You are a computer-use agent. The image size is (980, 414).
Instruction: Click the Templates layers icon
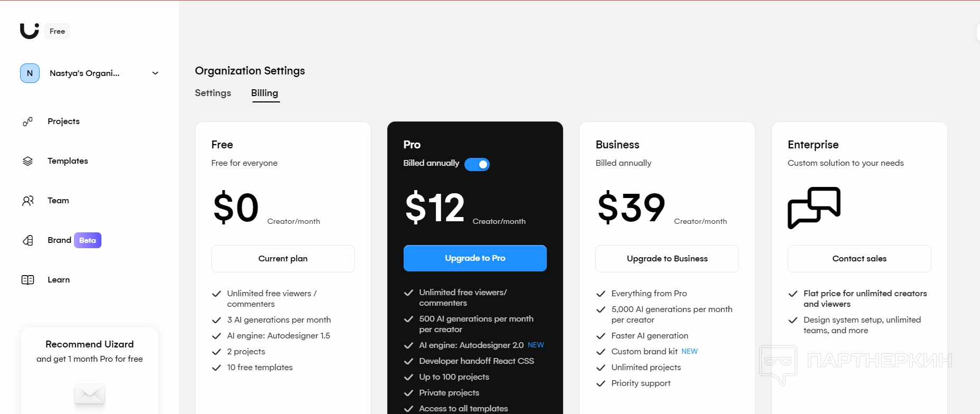(x=27, y=161)
